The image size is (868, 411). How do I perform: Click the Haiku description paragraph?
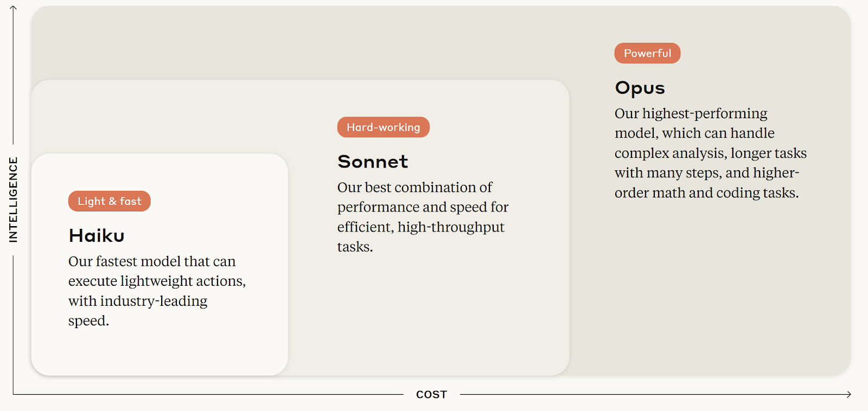[x=157, y=291]
